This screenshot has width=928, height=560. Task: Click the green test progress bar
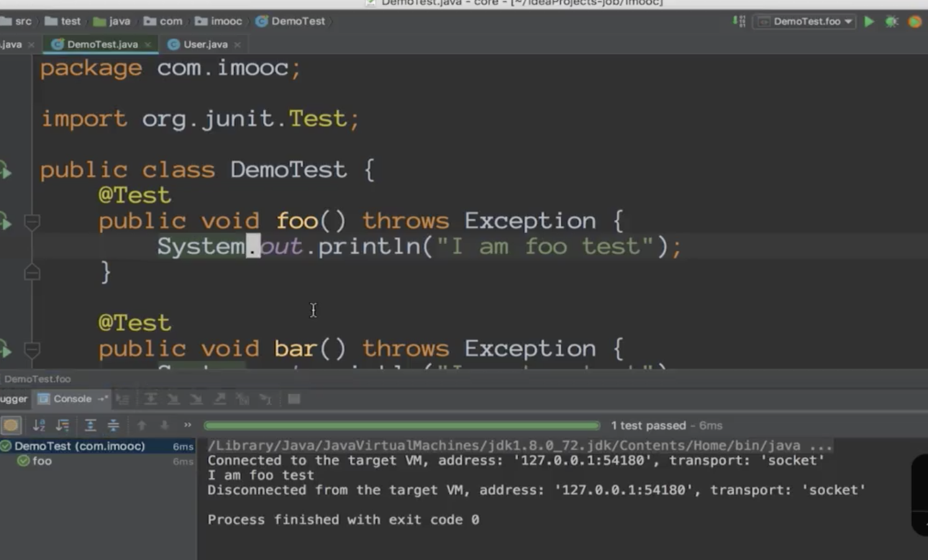(x=402, y=426)
